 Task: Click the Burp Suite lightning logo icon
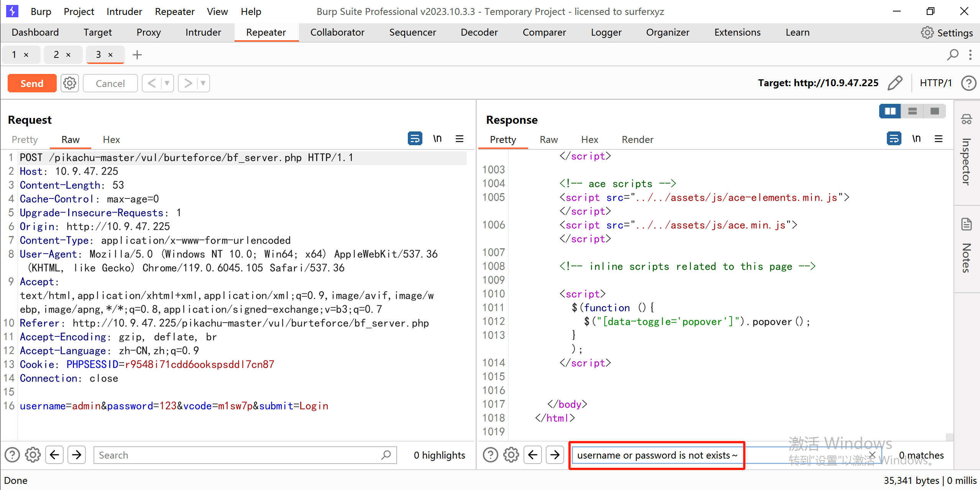(x=12, y=11)
